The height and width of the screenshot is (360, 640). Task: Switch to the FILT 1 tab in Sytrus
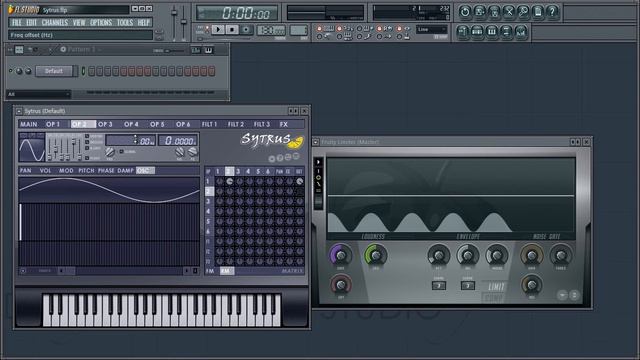[209, 124]
